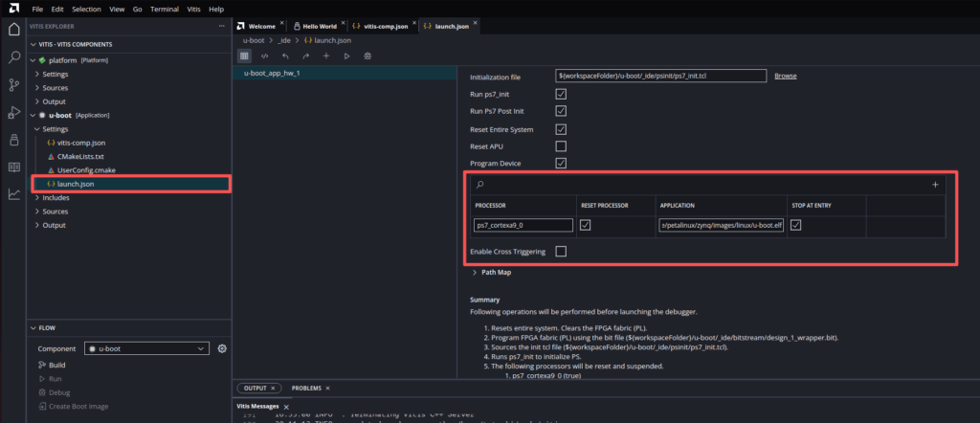980x423 pixels.
Task: Switch to the Problems panel tab
Action: 306,388
